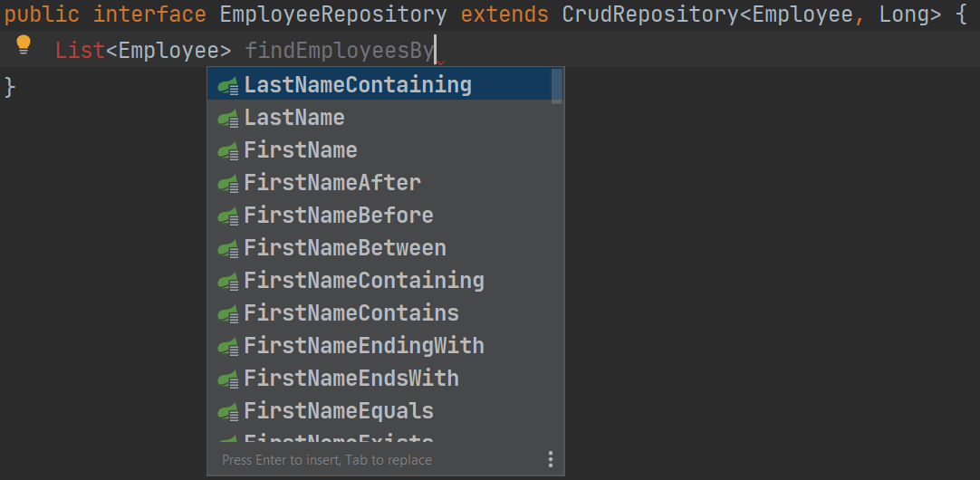Viewport: 980px width, 480px height.
Task: Choose FirstNameContaining from the completion list
Action: (x=364, y=281)
